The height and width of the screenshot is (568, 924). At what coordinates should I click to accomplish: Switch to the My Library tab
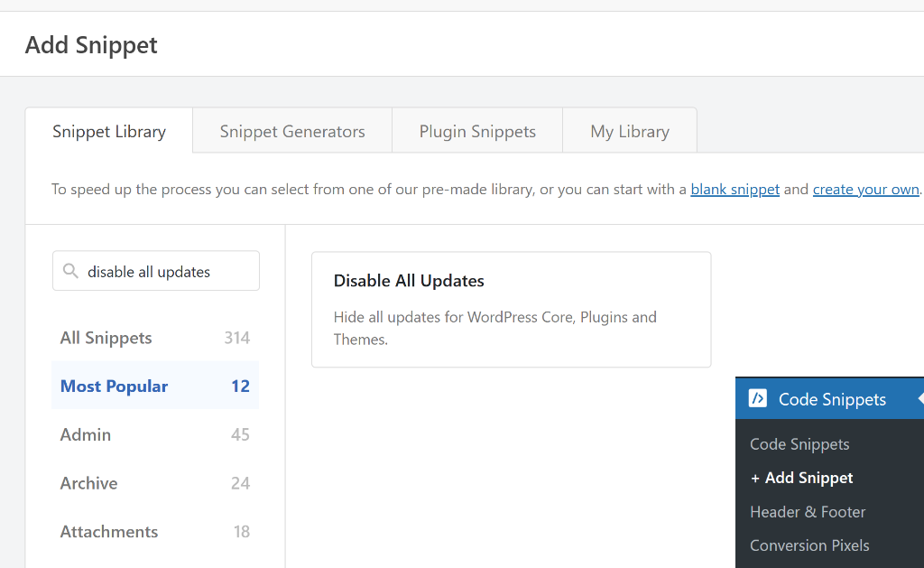point(629,131)
